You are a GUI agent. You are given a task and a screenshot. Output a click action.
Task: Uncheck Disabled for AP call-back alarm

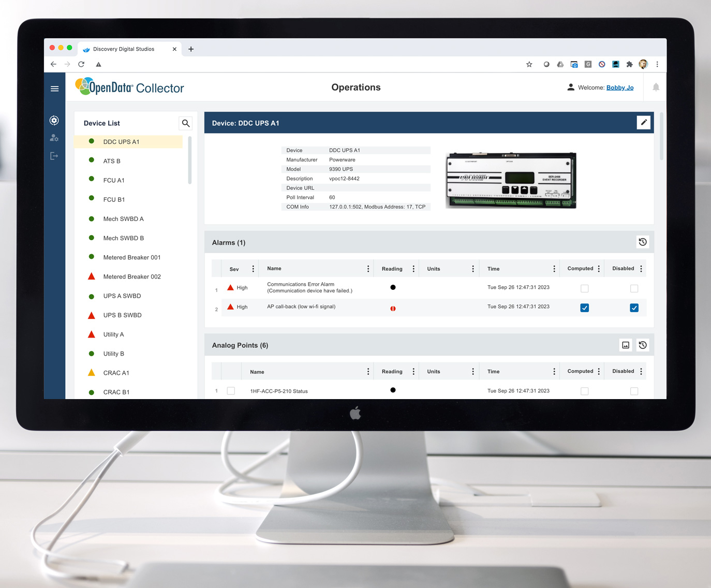tap(634, 308)
